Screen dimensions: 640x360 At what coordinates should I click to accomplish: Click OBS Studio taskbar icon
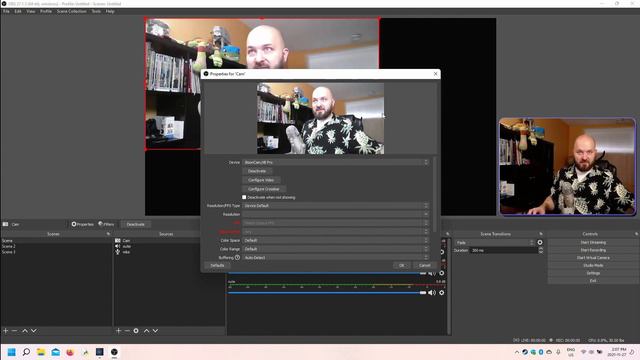point(114,352)
